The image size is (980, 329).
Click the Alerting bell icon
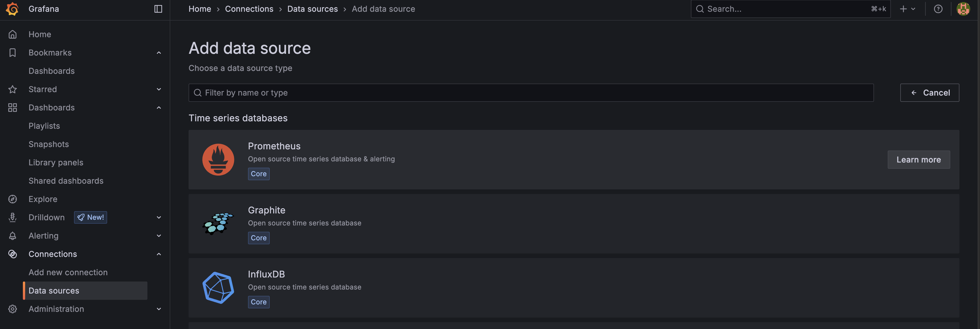pyautogui.click(x=13, y=236)
